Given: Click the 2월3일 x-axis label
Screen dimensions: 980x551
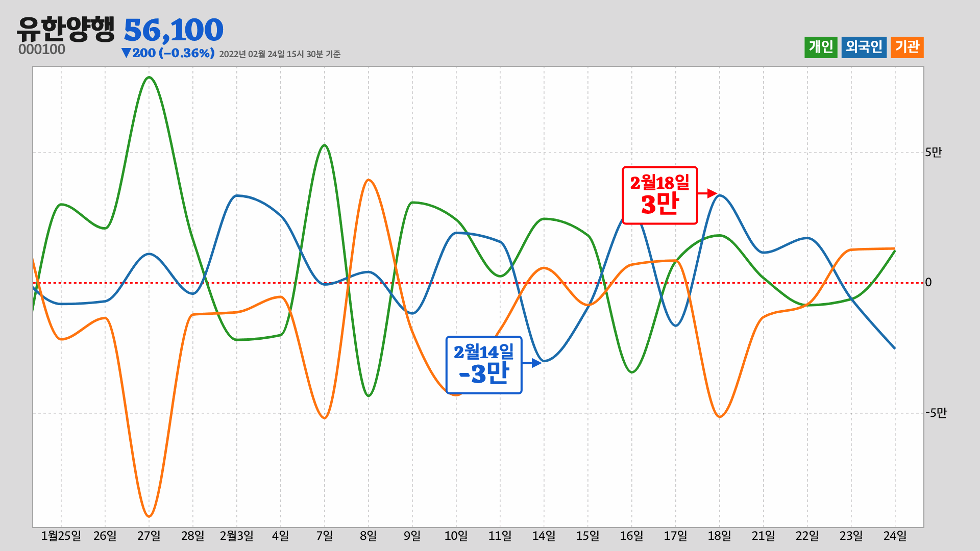Looking at the screenshot, I should tap(237, 536).
